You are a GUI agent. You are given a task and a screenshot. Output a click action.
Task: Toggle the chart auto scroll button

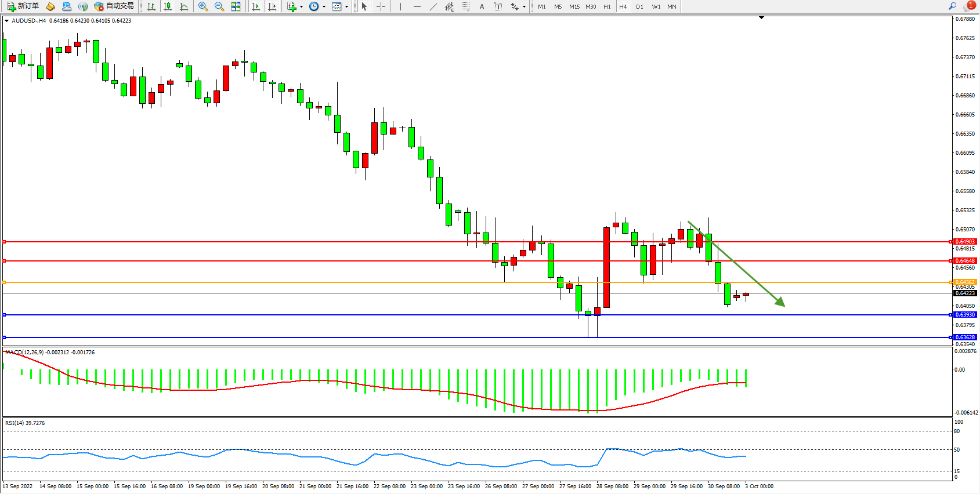click(x=256, y=6)
